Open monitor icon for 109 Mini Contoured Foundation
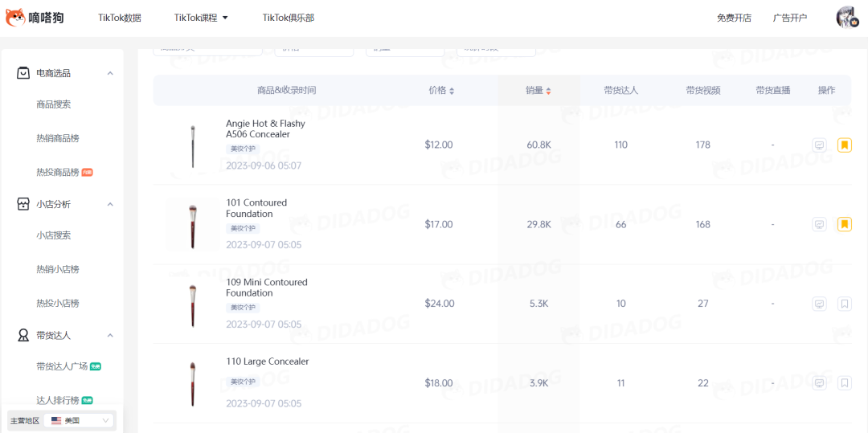This screenshot has height=433, width=868. point(819,304)
